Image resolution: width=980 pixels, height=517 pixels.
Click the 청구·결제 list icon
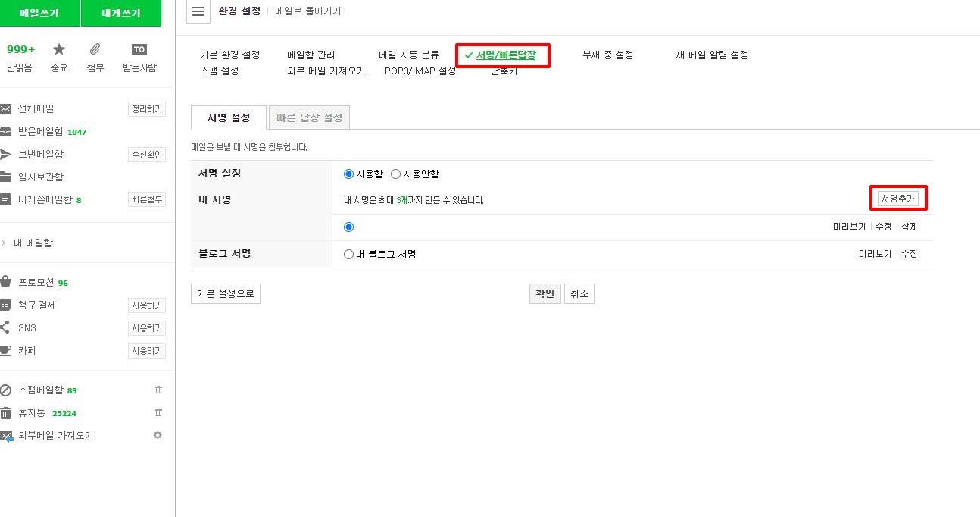[x=5, y=305]
